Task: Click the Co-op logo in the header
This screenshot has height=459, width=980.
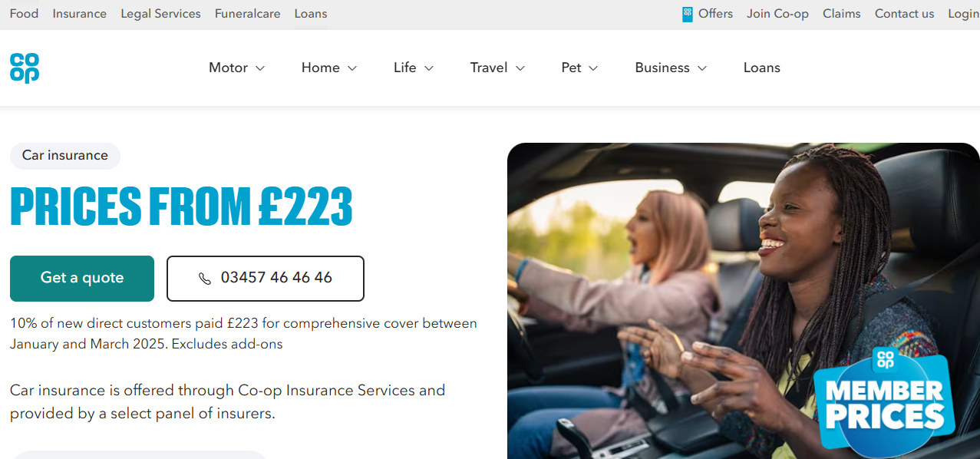Action: 25,68
